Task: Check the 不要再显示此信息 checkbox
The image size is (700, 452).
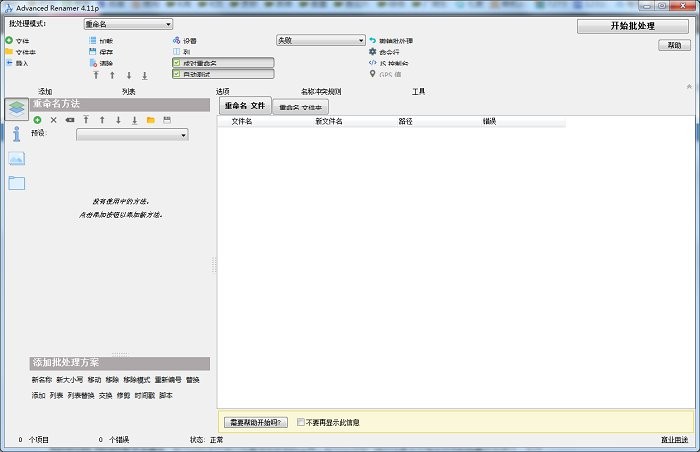Action: coord(301,423)
